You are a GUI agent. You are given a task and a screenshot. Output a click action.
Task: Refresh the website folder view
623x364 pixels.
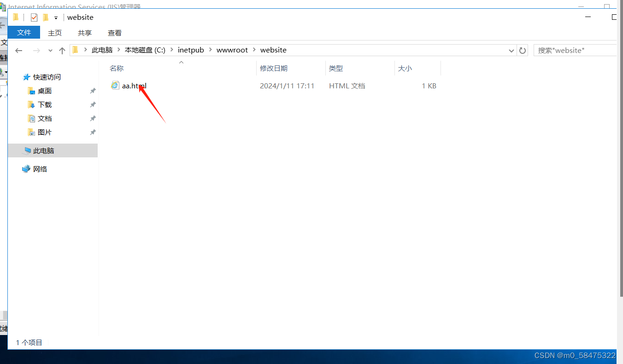522,50
